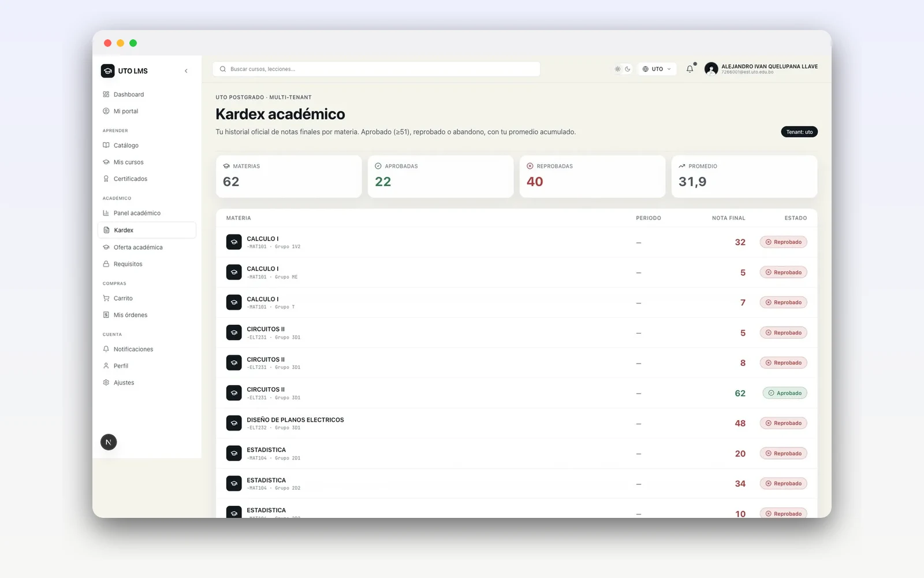This screenshot has height=578, width=924.
Task: Open Requisitos in the sidebar
Action: click(147, 264)
